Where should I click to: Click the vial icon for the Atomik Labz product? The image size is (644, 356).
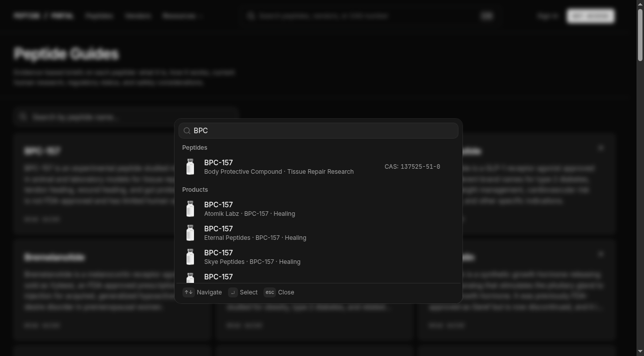190,209
